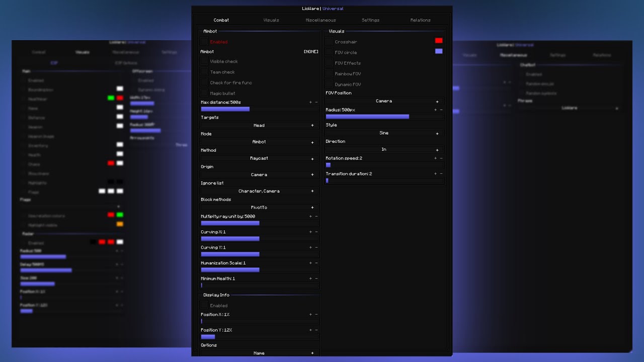This screenshot has height=362, width=644.
Task: Toggle Check for fire func
Action: coord(204,82)
